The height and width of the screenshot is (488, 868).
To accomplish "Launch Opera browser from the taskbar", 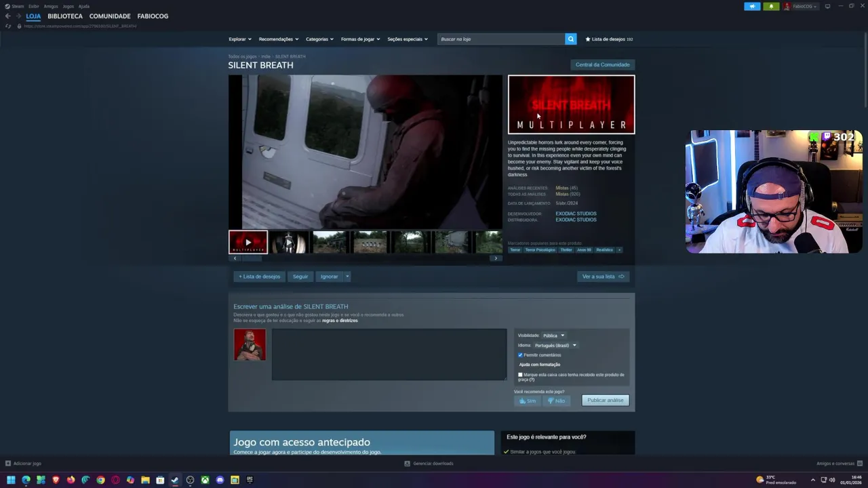I will pyautogui.click(x=115, y=480).
